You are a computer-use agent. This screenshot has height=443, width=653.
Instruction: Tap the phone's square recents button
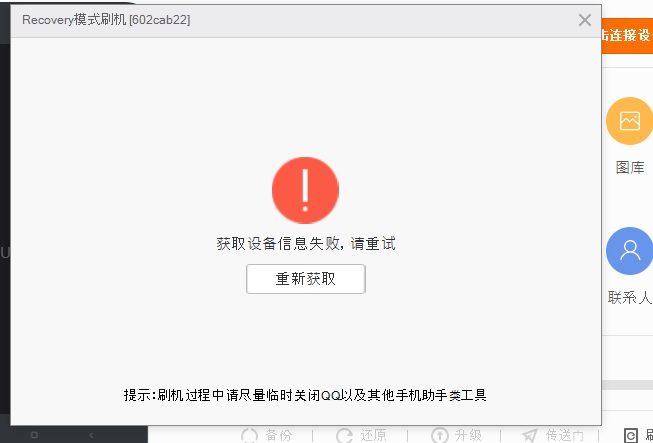pyautogui.click(x=35, y=435)
